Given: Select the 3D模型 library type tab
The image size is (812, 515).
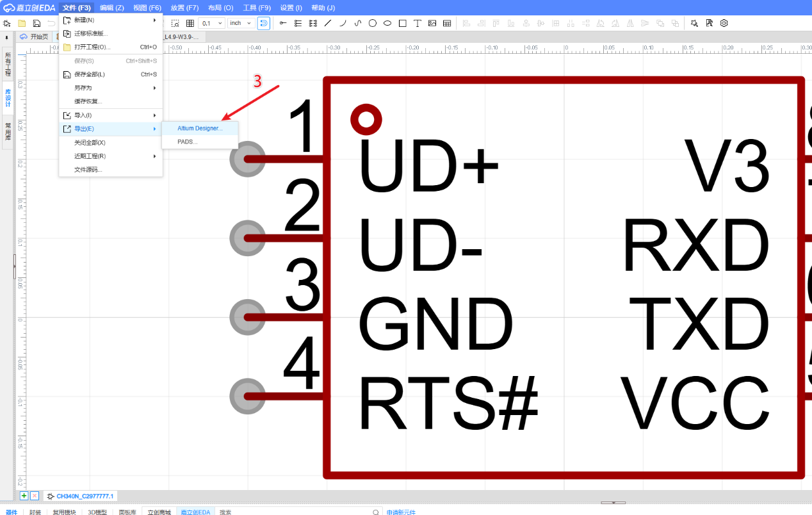Looking at the screenshot, I should point(97,512).
